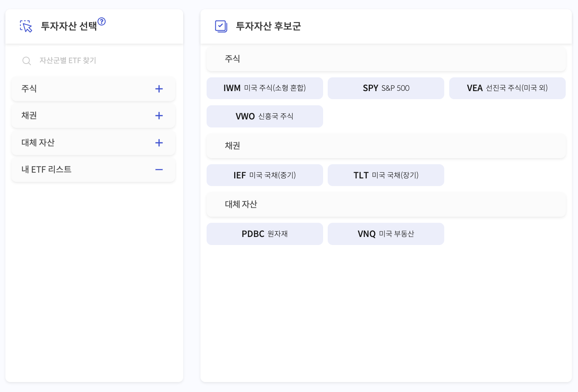Select the 대체 자산 row in left panel
The image size is (578, 392).
[94, 143]
